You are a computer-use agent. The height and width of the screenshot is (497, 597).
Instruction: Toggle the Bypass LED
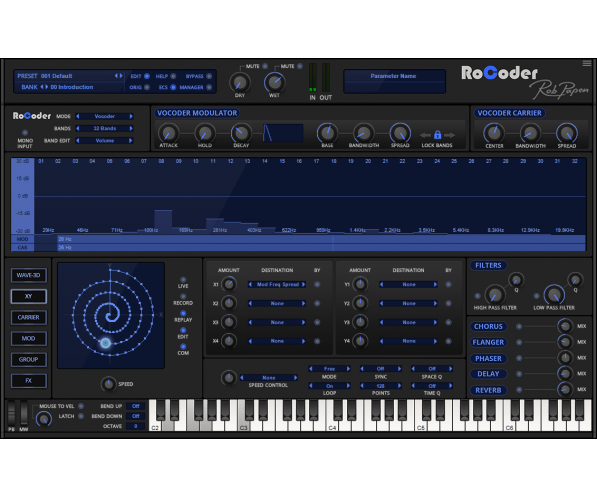[x=209, y=76]
